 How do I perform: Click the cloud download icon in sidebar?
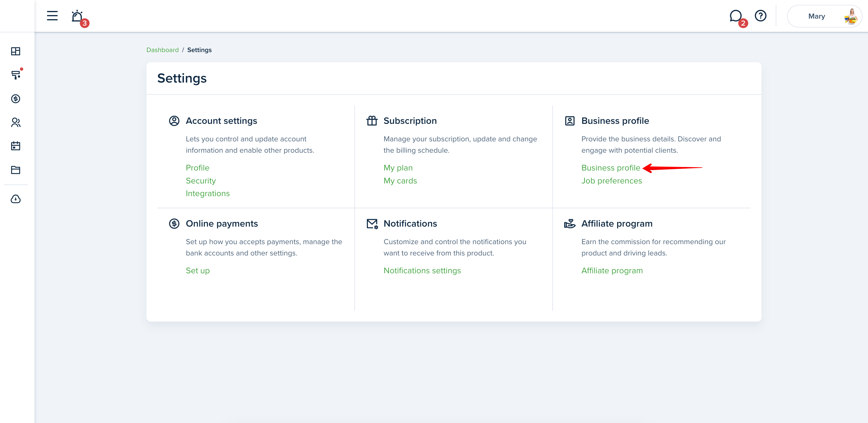pyautogui.click(x=15, y=199)
